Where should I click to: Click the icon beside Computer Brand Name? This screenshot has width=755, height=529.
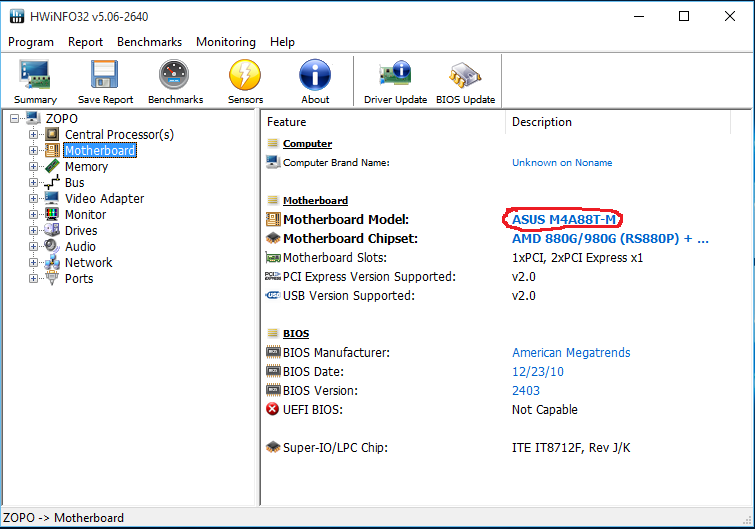pyautogui.click(x=273, y=162)
